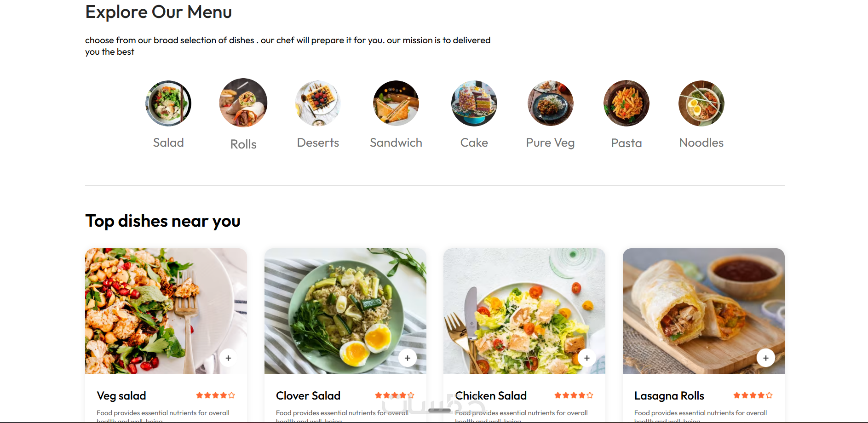
Task: Click the Chicken Salad dish title
Action: click(491, 396)
